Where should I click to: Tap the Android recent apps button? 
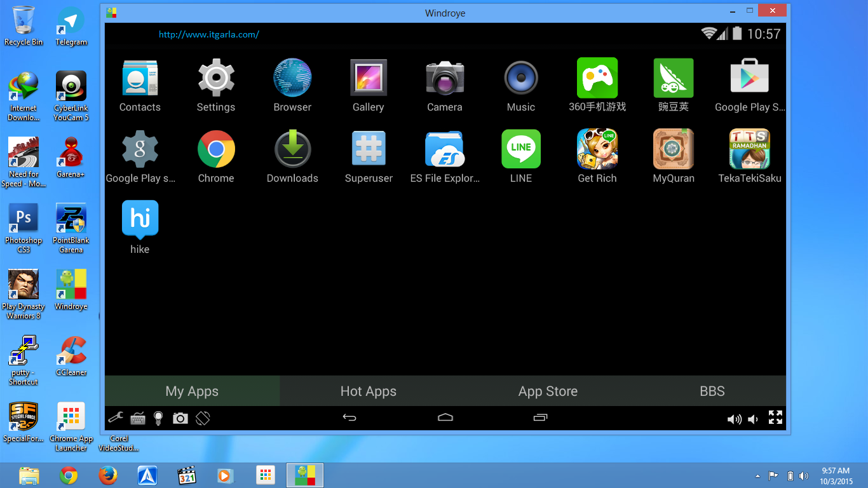[x=540, y=417]
